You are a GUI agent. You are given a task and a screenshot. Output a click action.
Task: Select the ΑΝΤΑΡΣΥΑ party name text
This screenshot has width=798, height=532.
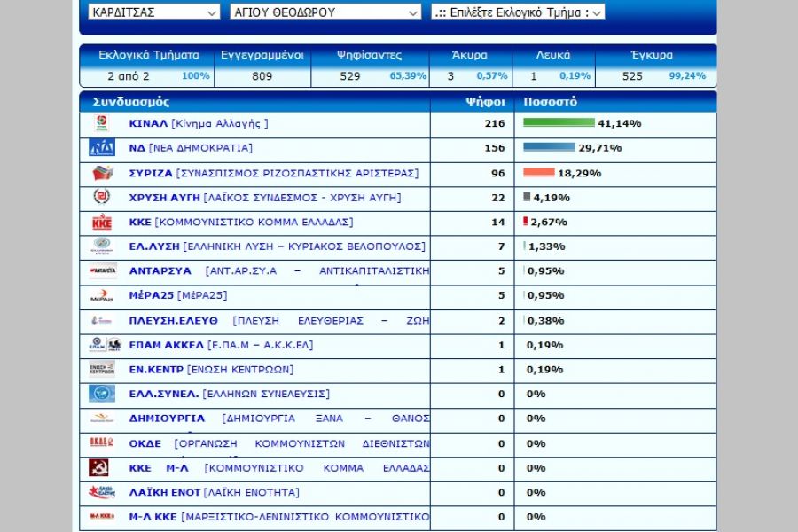point(160,270)
